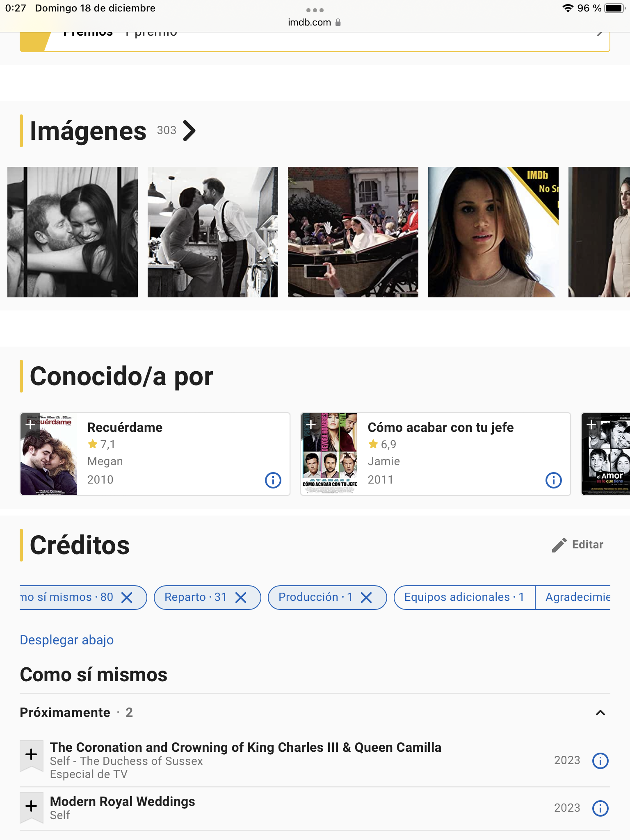
Task: Click the 7,1 rating for Recuérdame
Action: click(102, 444)
